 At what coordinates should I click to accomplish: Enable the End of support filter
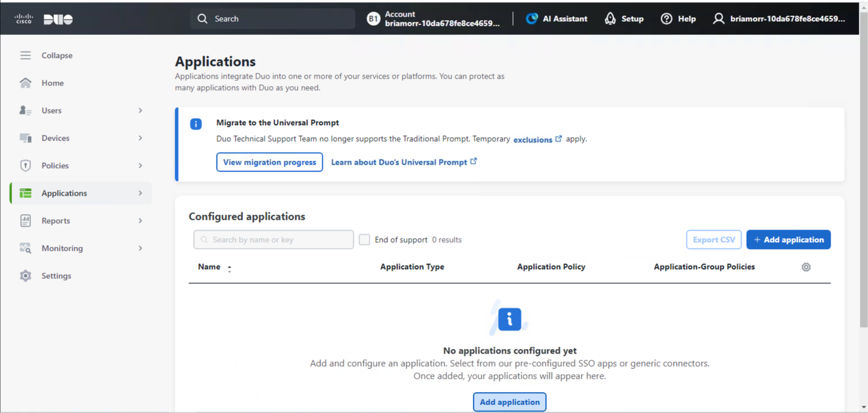click(x=364, y=239)
